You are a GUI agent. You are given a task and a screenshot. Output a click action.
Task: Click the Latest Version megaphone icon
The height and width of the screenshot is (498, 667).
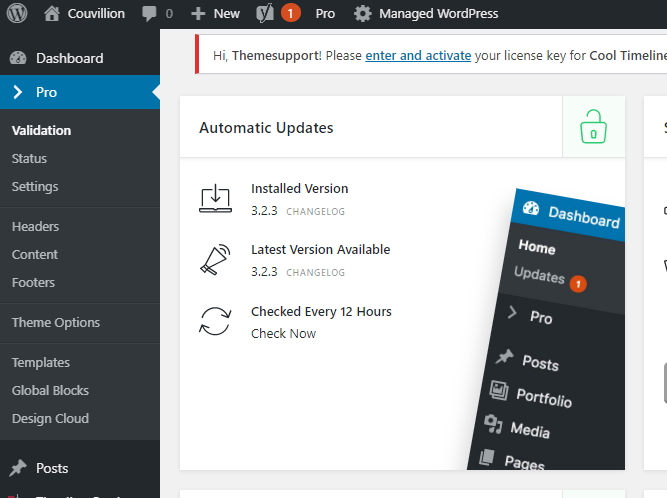pos(215,259)
